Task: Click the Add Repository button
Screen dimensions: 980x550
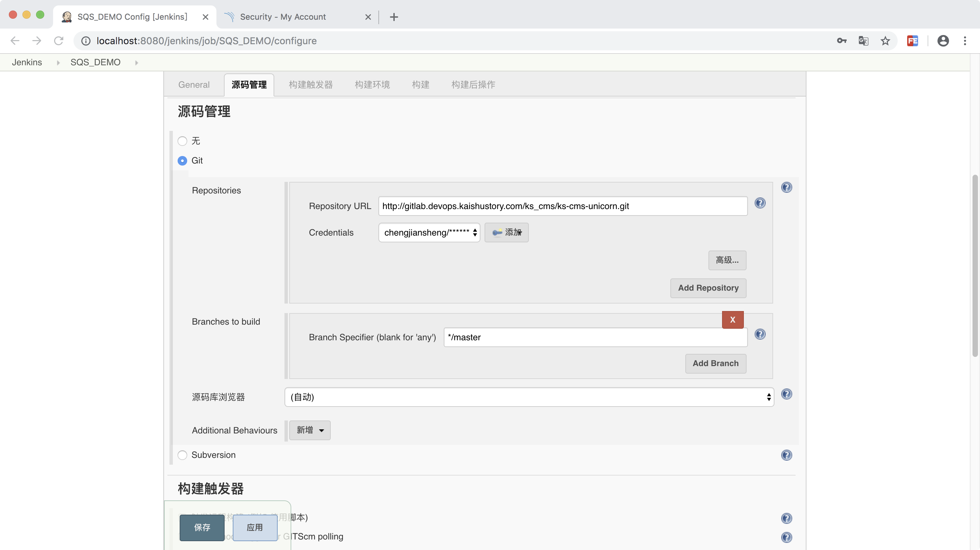Action: click(x=708, y=288)
